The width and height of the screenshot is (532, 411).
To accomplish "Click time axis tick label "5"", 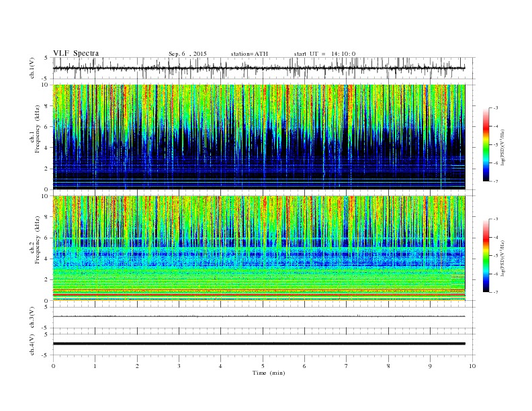I will tap(263, 366).
